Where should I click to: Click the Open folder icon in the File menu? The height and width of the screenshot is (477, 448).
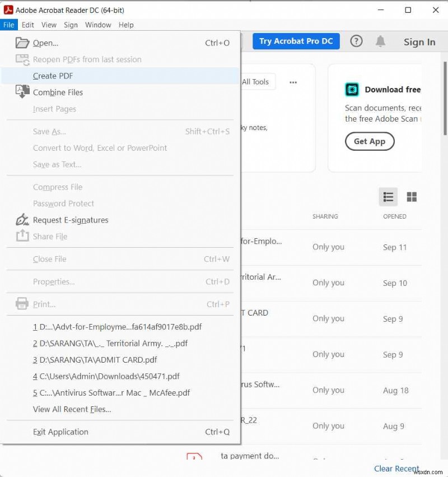pos(22,43)
